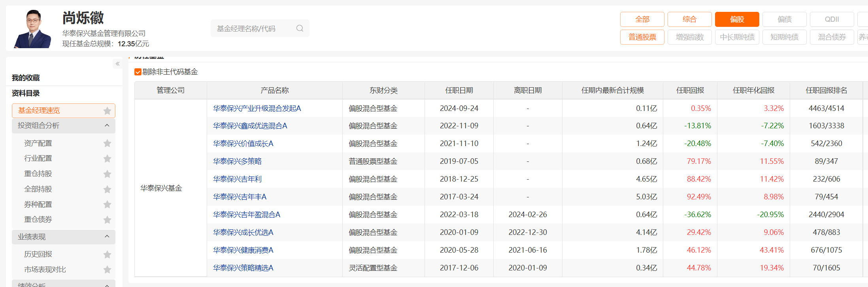This screenshot has width=868, height=287.
Task: Star the 重仓持股 item
Action: coord(107,174)
